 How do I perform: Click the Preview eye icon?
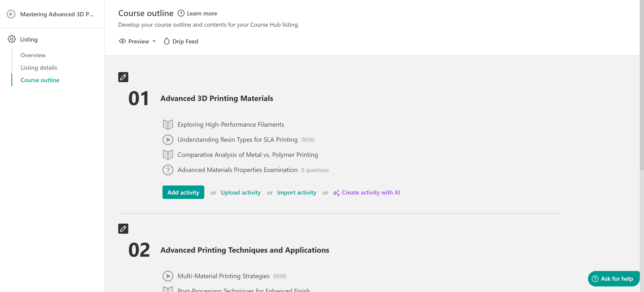[x=122, y=41]
